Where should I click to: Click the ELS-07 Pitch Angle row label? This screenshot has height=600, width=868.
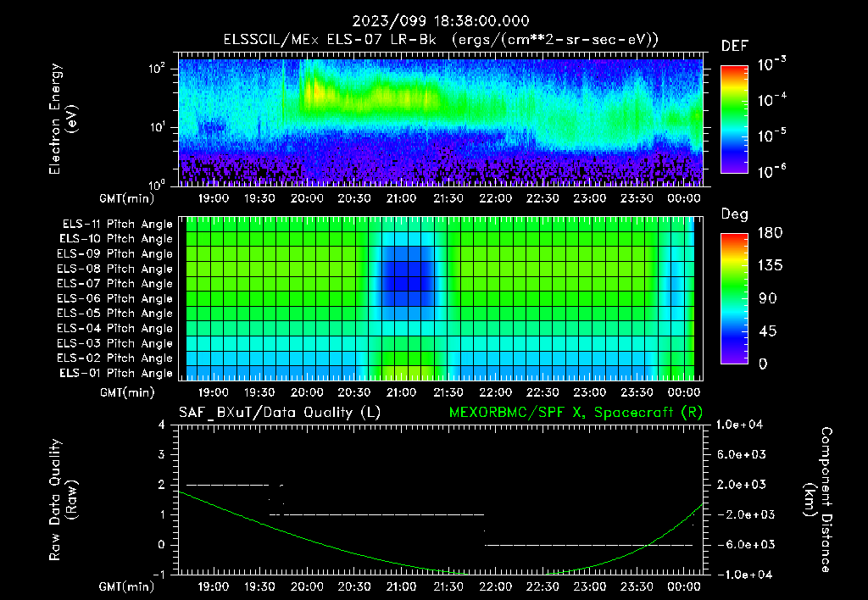[115, 283]
